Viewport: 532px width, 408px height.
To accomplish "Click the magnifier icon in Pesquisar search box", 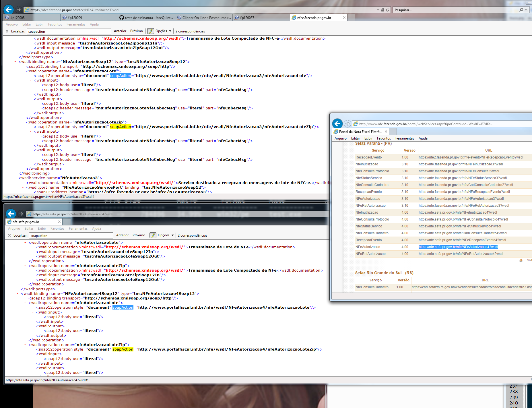I will coord(521,10).
